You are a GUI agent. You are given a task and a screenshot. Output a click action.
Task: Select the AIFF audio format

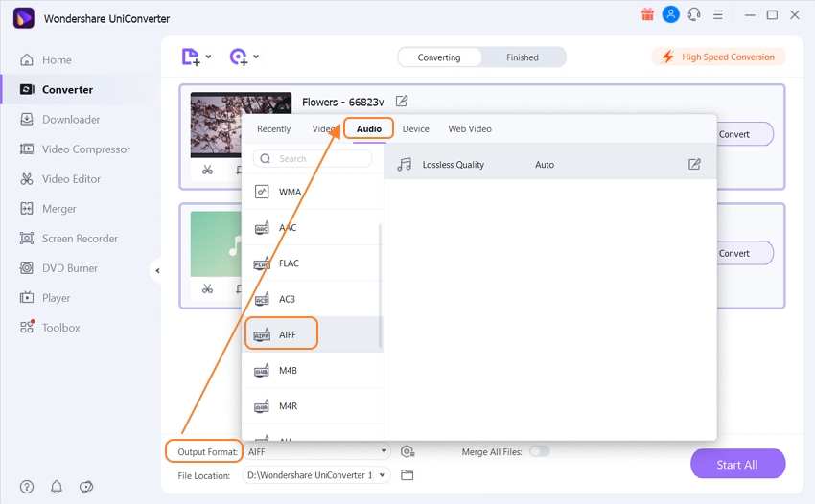[313, 334]
